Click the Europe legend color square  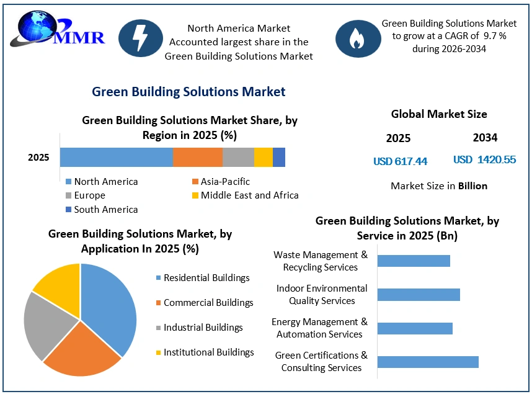pos(69,195)
